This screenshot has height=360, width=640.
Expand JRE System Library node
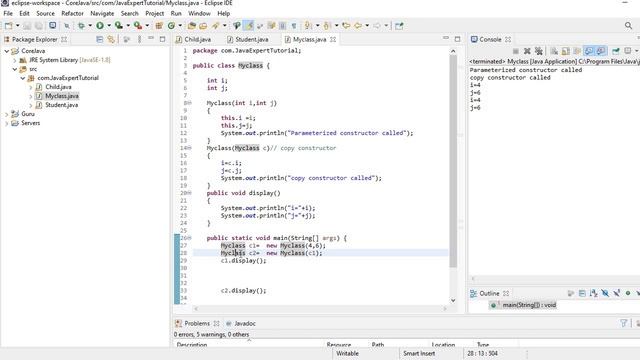(x=15, y=60)
